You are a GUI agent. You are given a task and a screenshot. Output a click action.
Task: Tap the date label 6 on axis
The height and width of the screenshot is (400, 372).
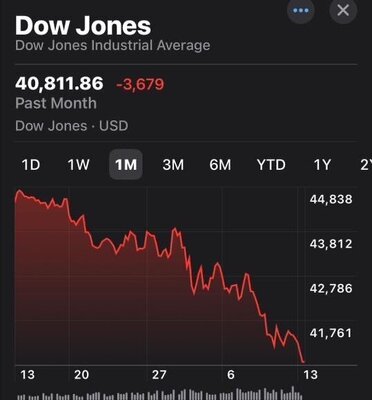point(231,375)
